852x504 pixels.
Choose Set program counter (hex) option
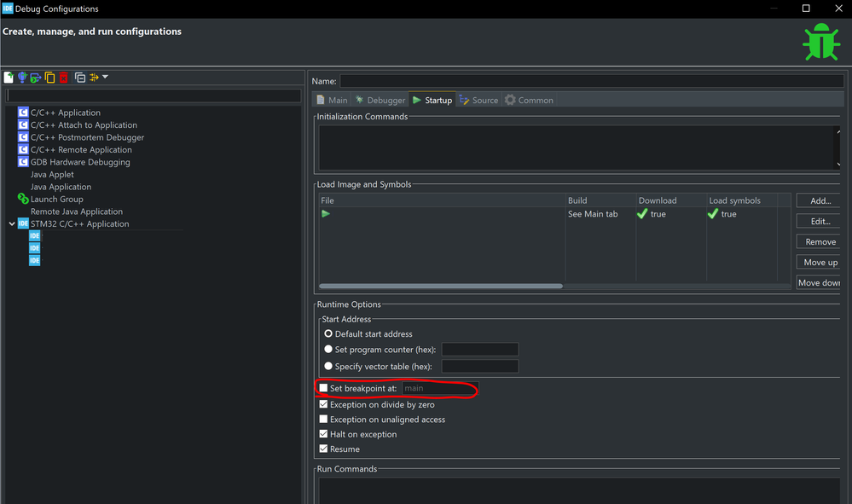tap(328, 349)
